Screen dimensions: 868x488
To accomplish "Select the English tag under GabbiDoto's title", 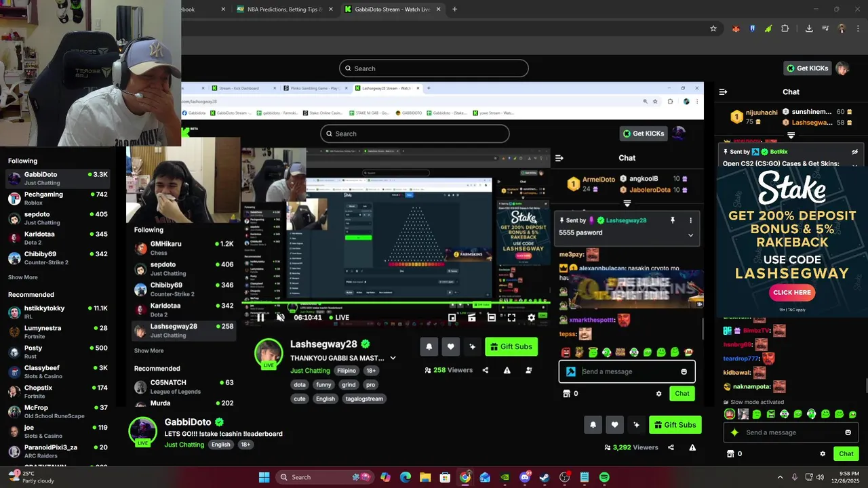I will pos(221,445).
